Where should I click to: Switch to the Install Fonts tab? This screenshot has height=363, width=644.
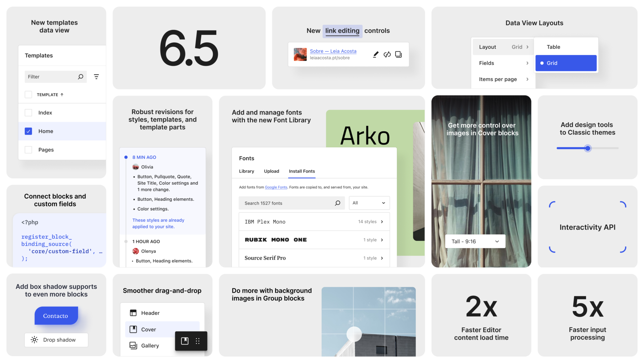[302, 171]
